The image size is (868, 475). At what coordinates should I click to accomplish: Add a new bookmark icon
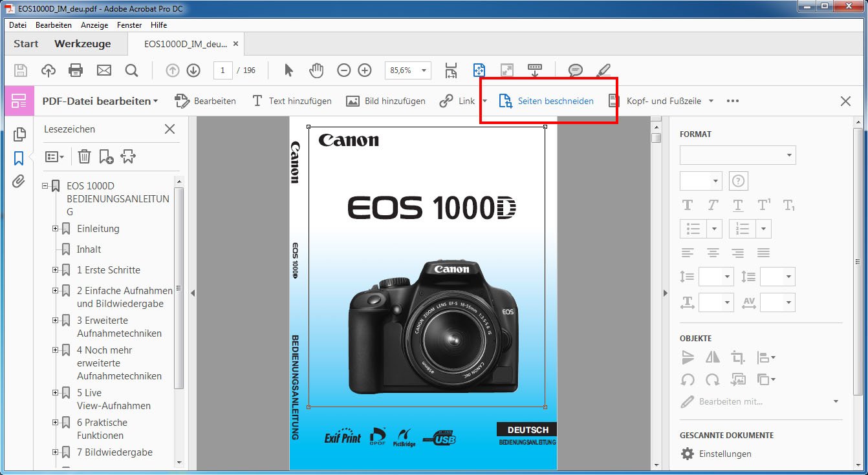pyautogui.click(x=106, y=156)
